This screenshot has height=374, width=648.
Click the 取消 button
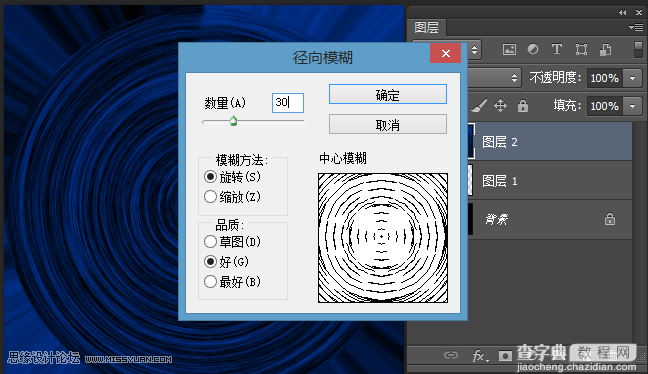[x=388, y=124]
